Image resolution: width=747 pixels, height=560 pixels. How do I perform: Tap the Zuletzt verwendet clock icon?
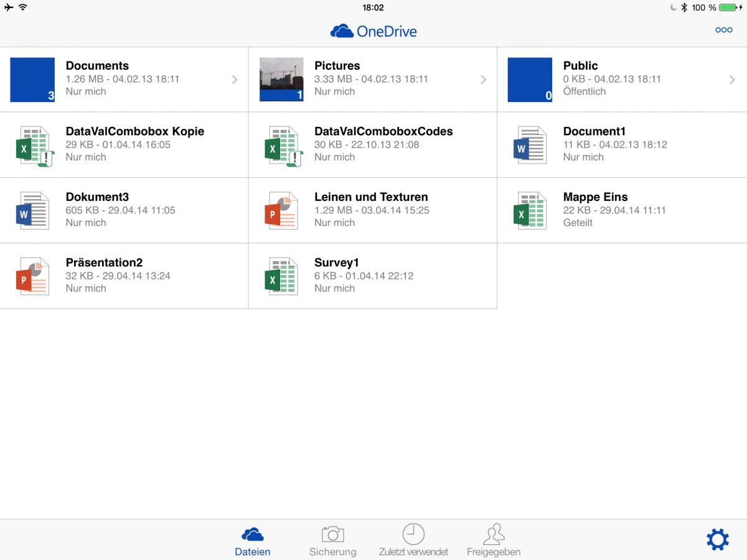(x=413, y=534)
